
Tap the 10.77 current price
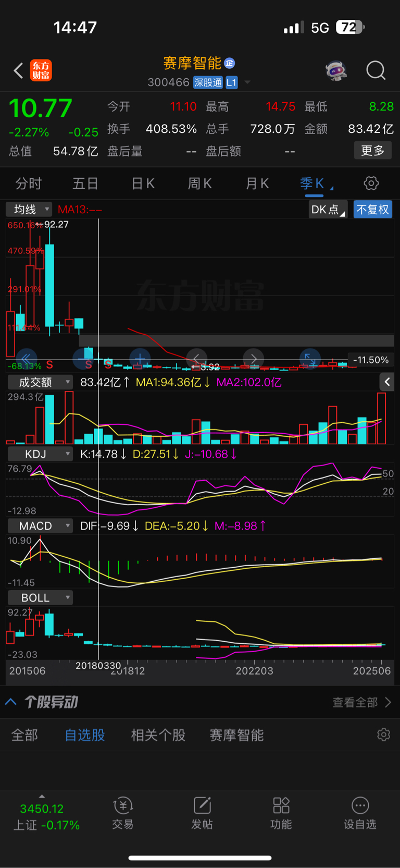[40, 108]
